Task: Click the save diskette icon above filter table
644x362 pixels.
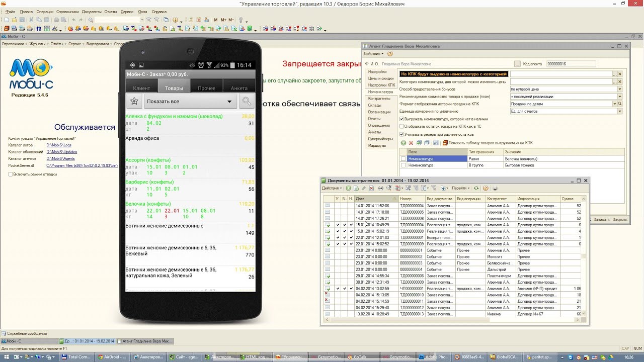Action: coord(436,143)
